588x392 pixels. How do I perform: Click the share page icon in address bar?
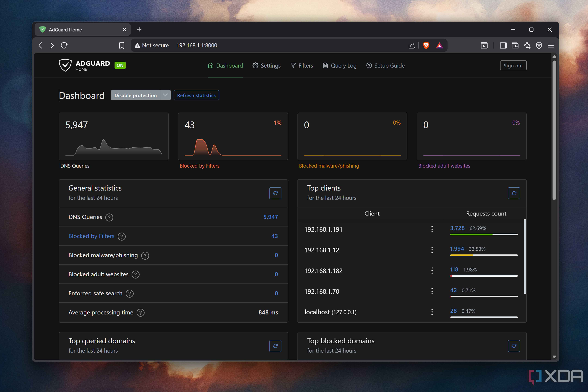click(x=411, y=45)
